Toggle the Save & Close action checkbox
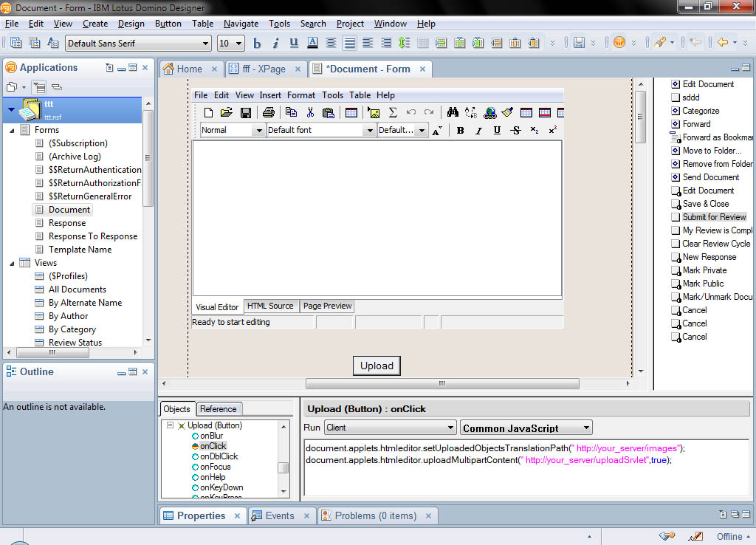This screenshot has height=545, width=756. (x=676, y=204)
